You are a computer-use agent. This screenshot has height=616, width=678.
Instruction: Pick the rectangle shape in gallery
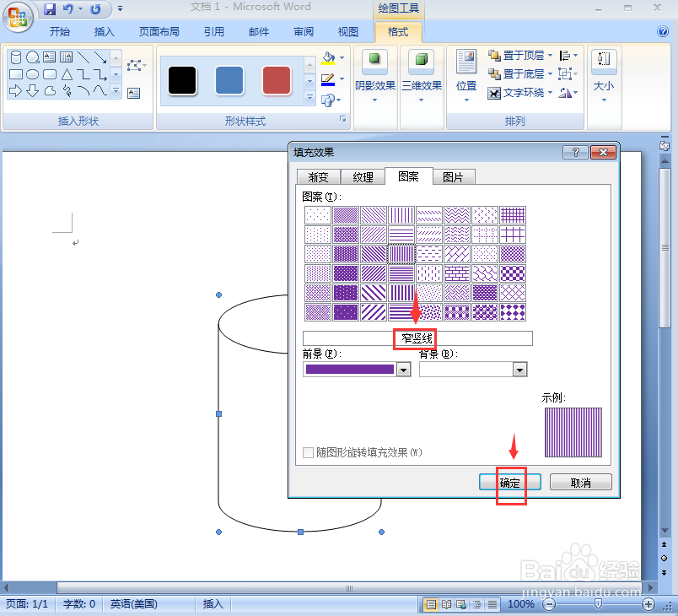tap(15, 74)
